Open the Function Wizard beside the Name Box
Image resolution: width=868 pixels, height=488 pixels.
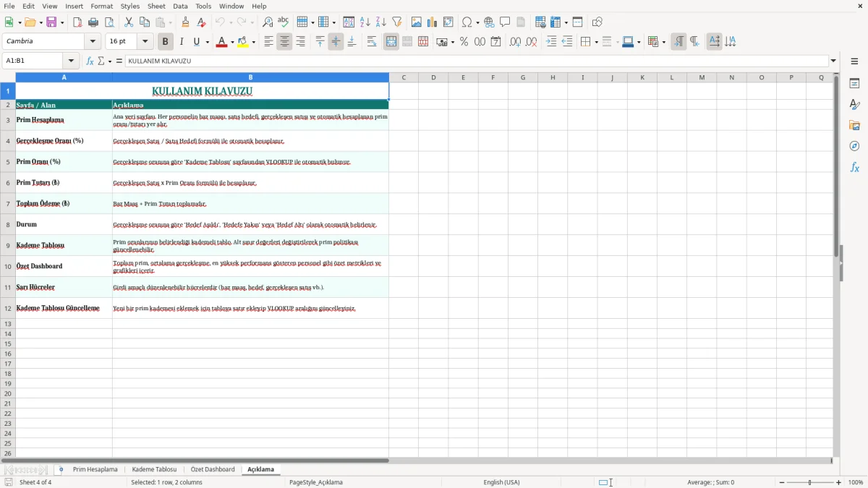coord(90,61)
